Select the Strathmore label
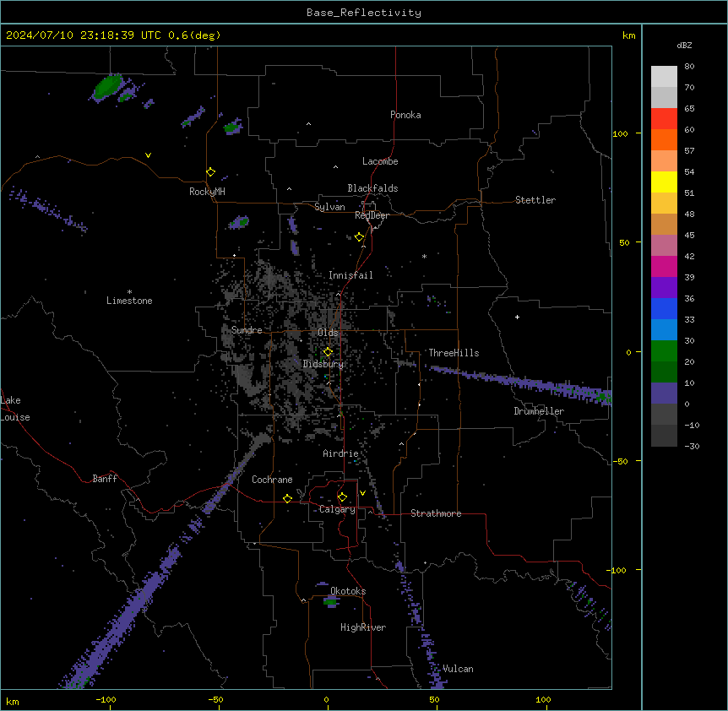This screenshot has width=728, height=711. tap(436, 513)
